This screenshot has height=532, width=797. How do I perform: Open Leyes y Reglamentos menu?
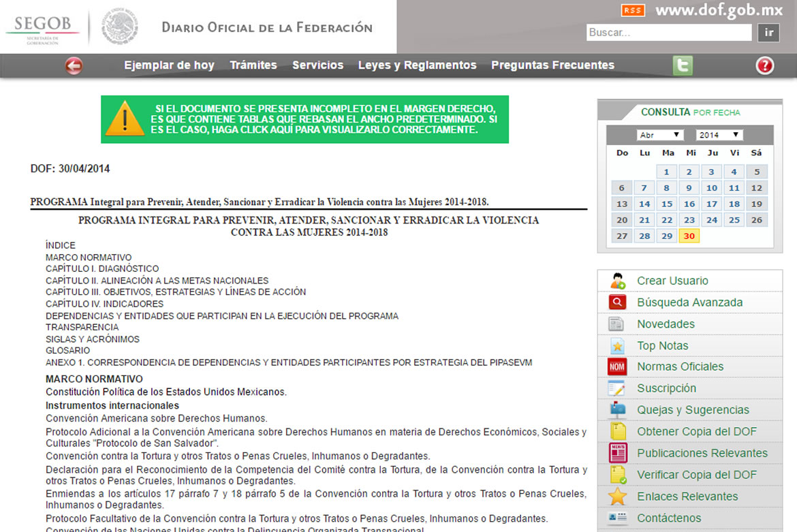(417, 65)
